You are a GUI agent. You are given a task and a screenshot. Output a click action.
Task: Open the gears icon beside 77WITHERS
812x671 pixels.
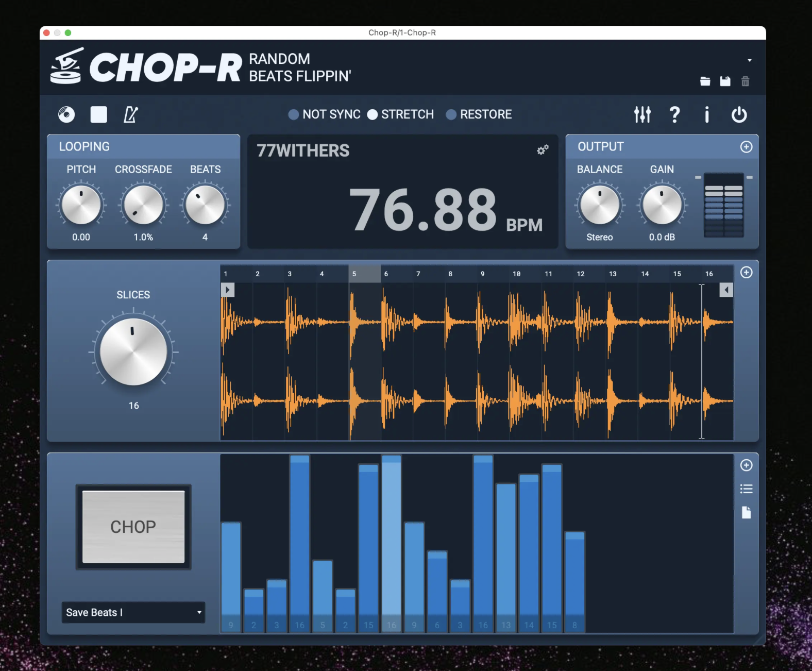543,150
